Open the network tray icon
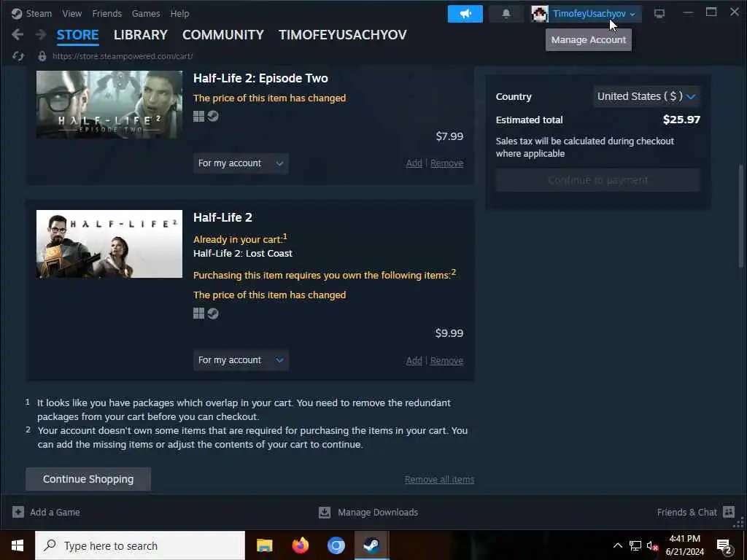The image size is (747, 560). point(635,545)
